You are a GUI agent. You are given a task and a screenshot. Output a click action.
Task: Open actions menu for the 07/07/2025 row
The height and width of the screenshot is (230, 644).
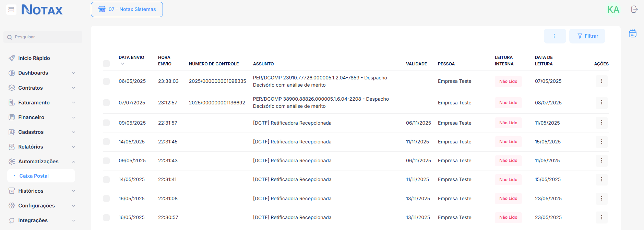[601, 102]
